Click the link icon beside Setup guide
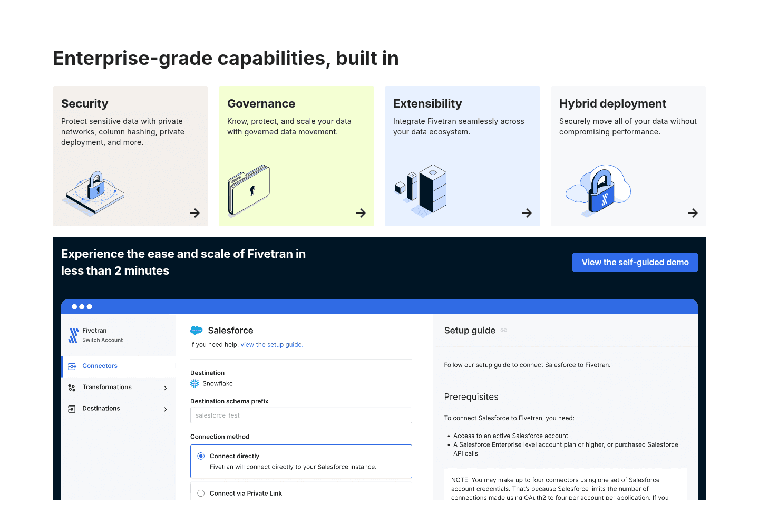Screen dimensions: 759x532 click(504, 331)
